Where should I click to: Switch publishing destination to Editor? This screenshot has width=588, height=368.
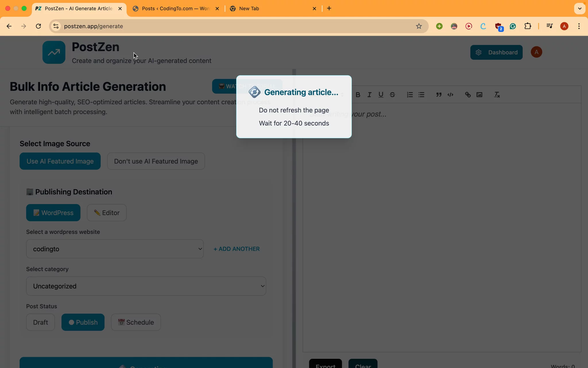(x=107, y=212)
